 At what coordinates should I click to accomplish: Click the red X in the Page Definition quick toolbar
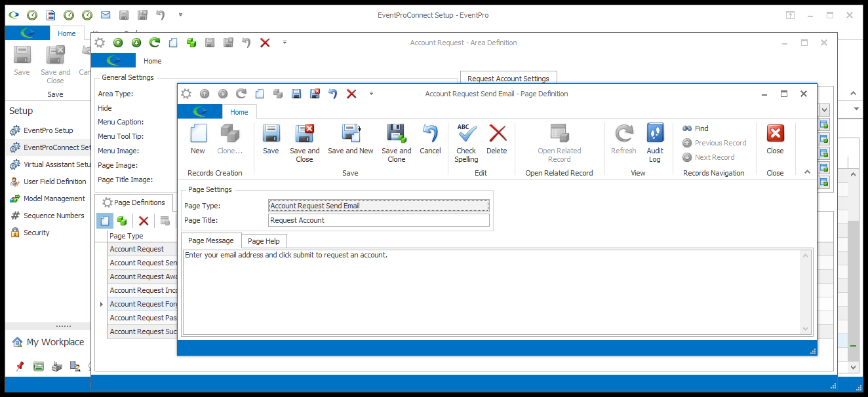pos(351,94)
